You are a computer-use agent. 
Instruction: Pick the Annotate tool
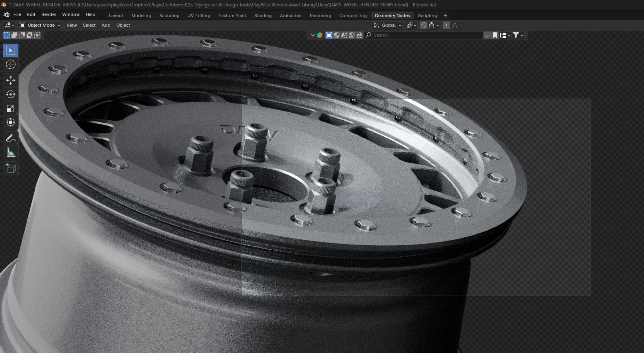pos(11,138)
